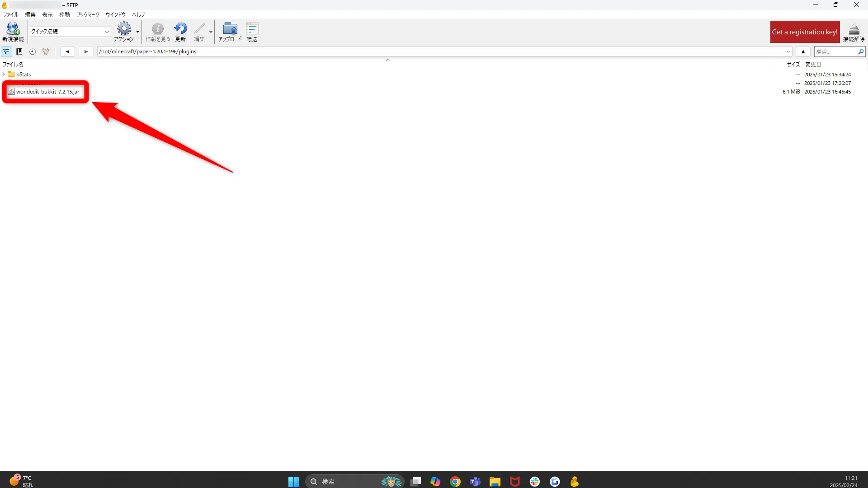Screen dimensions: 868x488
Task: Refresh the listing with 更新
Action: 180,32
